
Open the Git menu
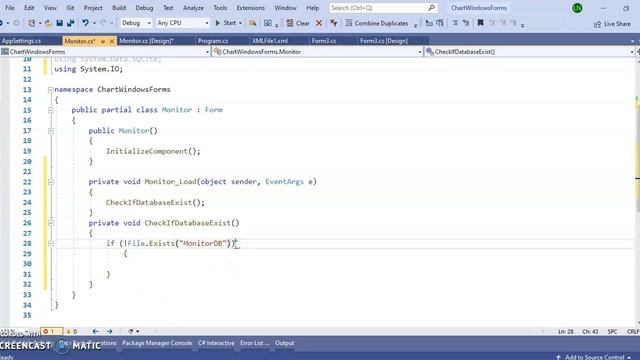(70, 8)
